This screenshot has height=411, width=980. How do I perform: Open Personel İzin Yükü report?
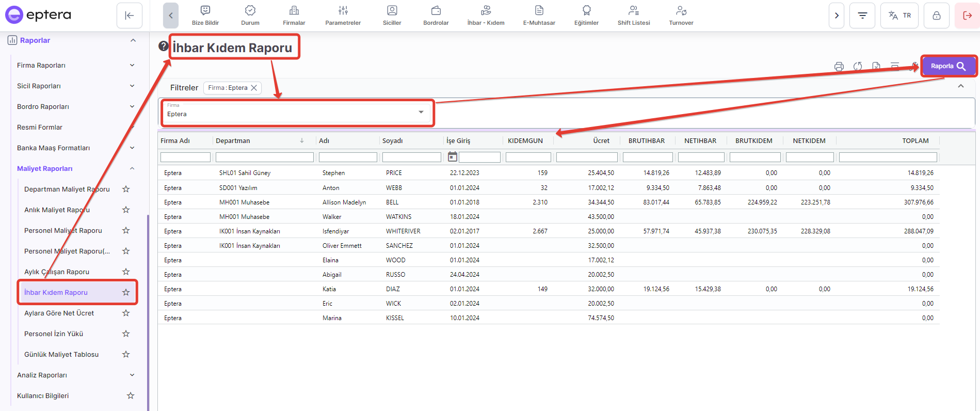[x=54, y=334]
